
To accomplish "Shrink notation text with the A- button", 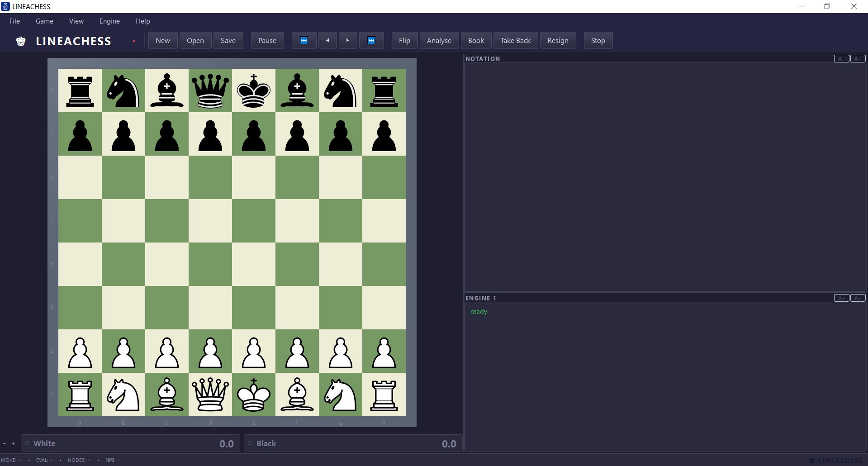I will coord(841,58).
